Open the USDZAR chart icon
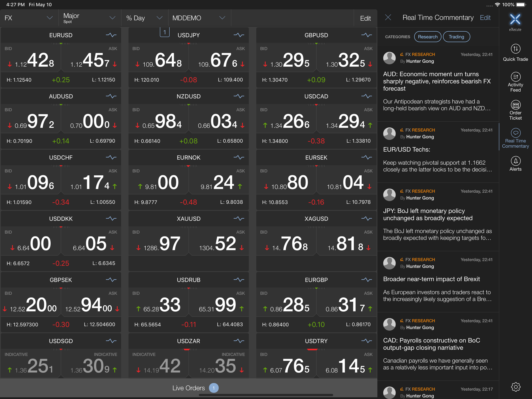Screen dimensions: 532x399 [239, 341]
